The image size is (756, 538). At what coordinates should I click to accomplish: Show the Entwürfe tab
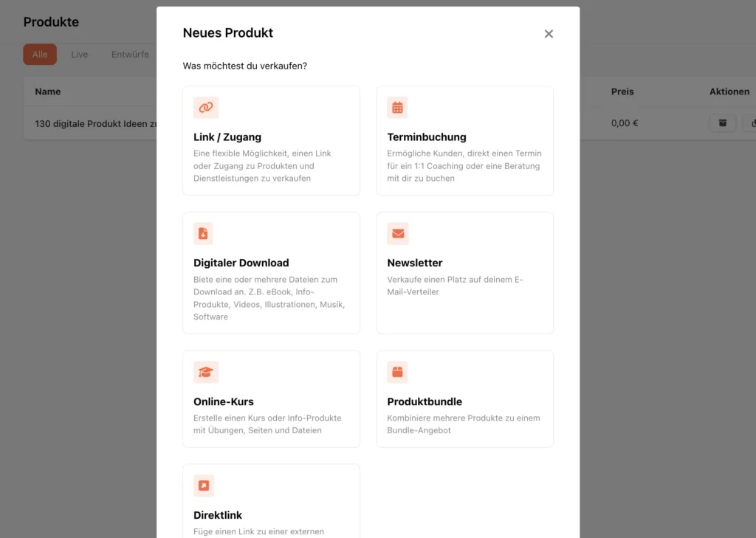(130, 55)
